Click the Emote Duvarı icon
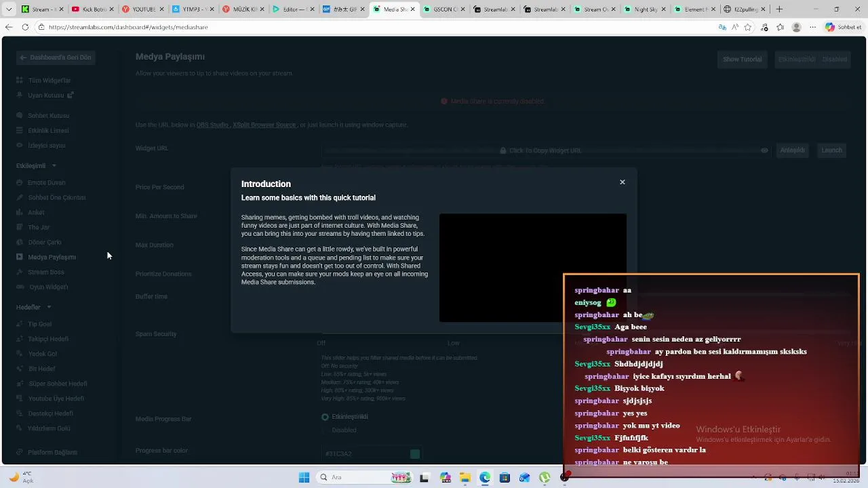 [20, 183]
